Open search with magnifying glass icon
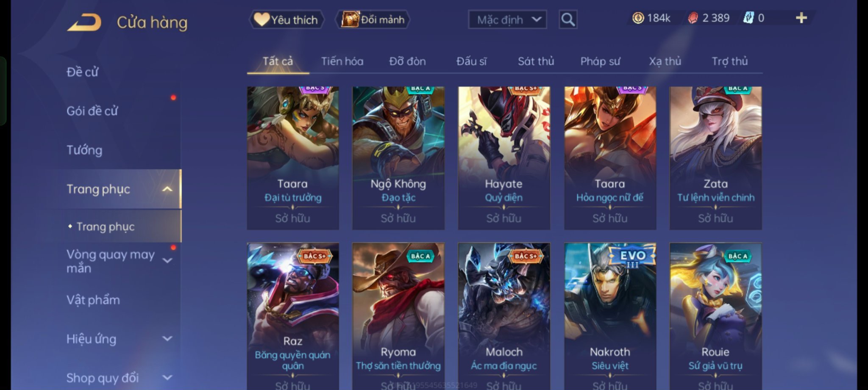Viewport: 868px width, 390px height. [568, 19]
